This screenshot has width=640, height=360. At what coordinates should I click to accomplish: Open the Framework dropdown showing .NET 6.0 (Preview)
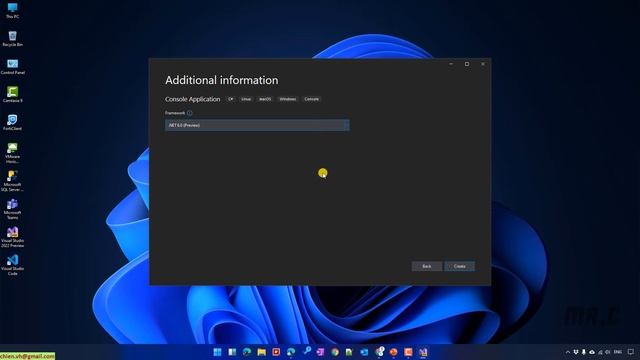click(257, 125)
